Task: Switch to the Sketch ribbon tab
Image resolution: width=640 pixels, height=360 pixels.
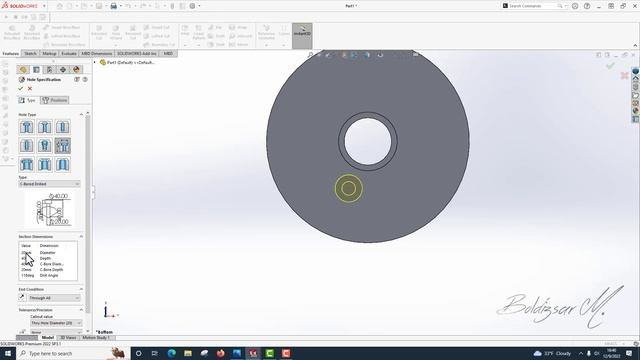Action: point(30,53)
